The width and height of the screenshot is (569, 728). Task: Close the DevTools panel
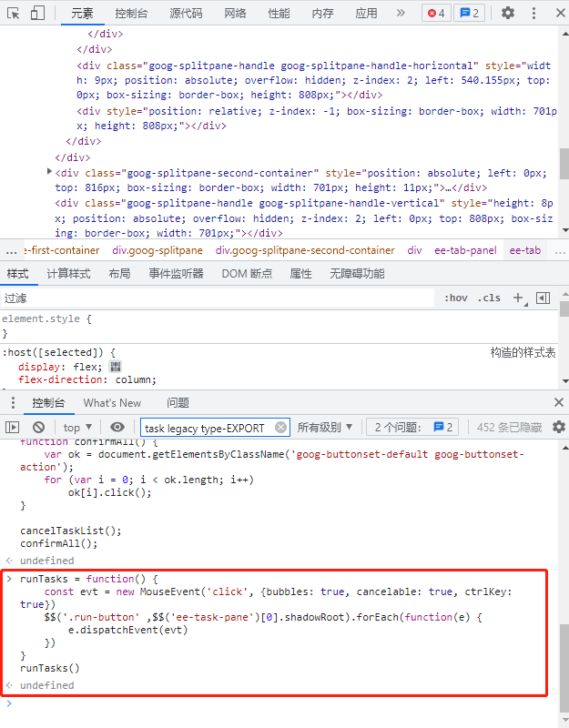click(x=561, y=13)
